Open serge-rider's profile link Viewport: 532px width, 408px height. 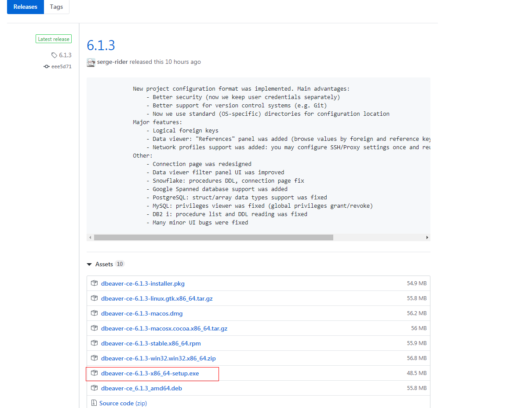pyautogui.click(x=113, y=62)
